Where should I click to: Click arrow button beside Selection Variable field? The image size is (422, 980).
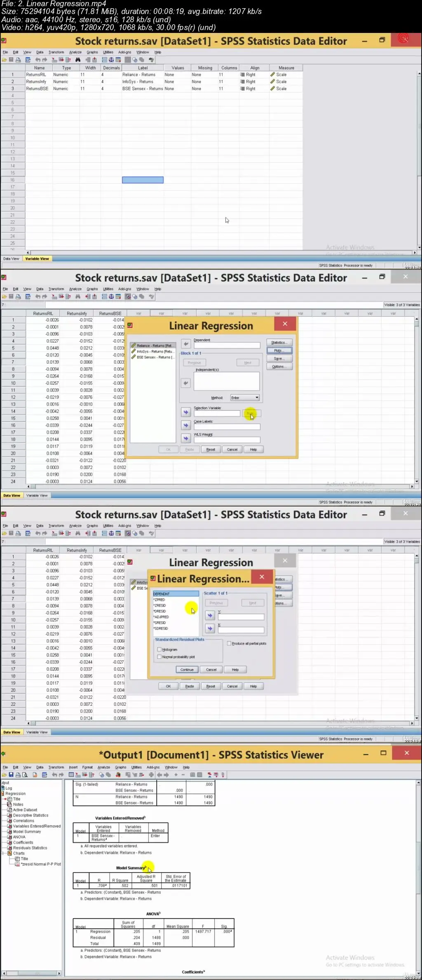click(186, 412)
